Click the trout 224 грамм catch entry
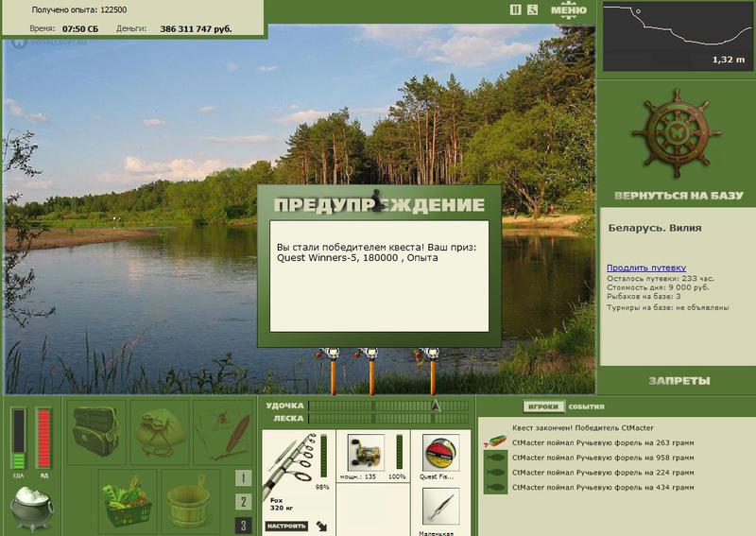The height and width of the screenshot is (536, 756). [603, 473]
